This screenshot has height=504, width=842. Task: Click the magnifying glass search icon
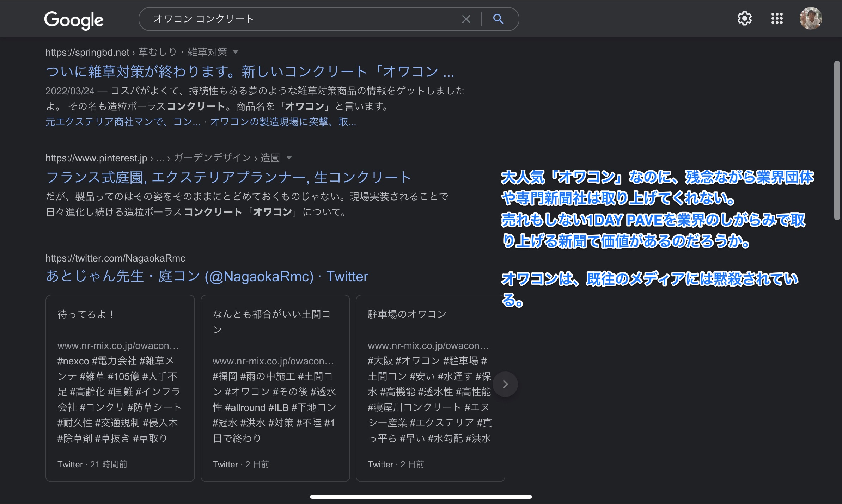pyautogui.click(x=498, y=19)
